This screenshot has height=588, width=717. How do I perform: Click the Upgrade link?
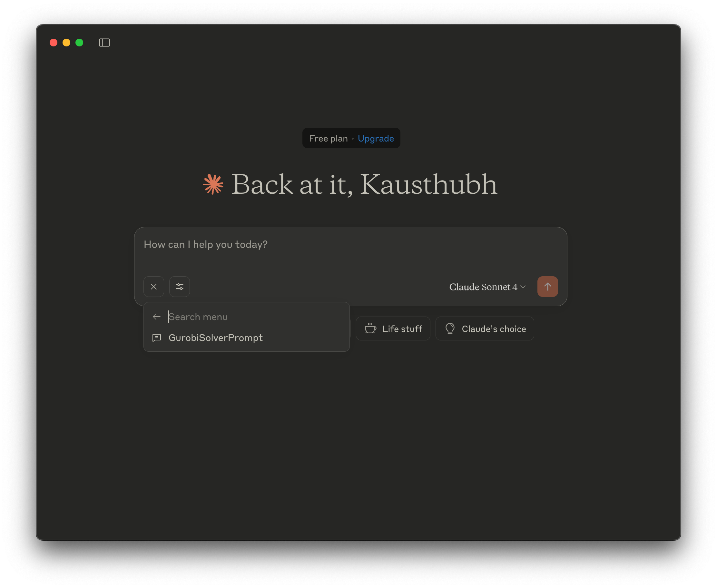pyautogui.click(x=376, y=139)
